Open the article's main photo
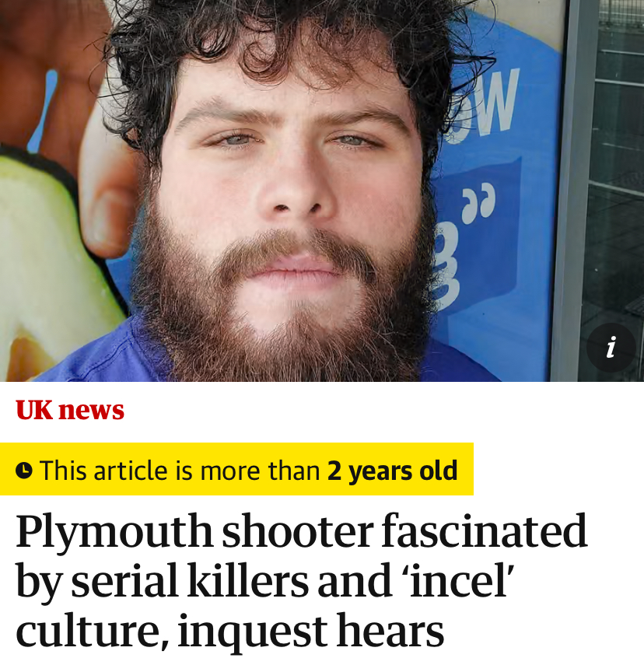 click(x=322, y=191)
